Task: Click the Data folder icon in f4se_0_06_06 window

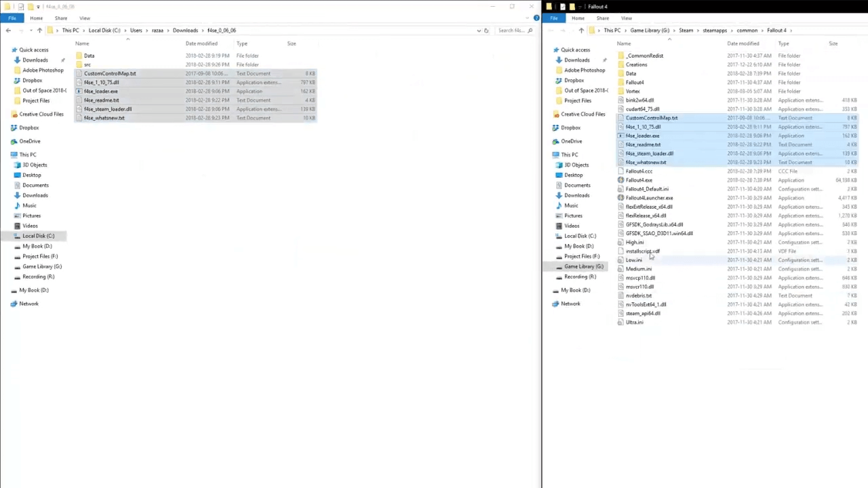Action: coord(79,56)
